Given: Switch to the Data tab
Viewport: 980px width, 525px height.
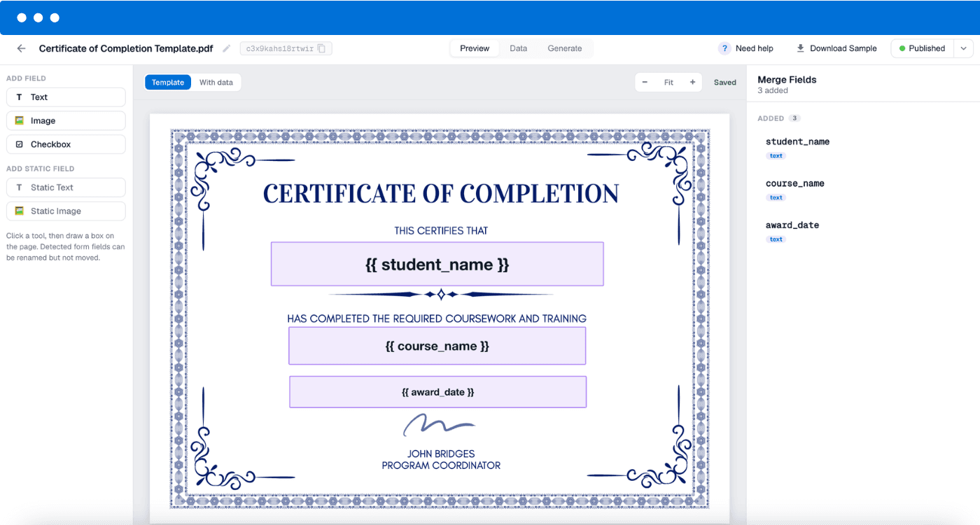Looking at the screenshot, I should 519,48.
